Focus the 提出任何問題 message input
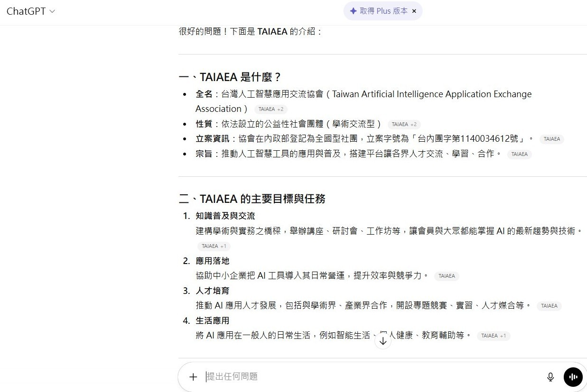The width and height of the screenshot is (587, 392). tap(370, 376)
